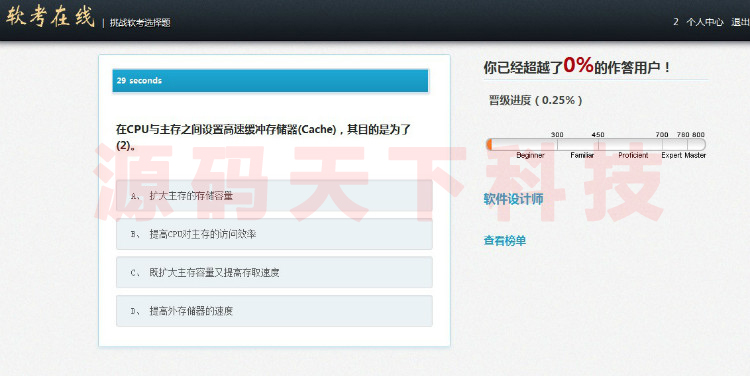
Task: Click the question text about Cache
Action: (x=263, y=137)
